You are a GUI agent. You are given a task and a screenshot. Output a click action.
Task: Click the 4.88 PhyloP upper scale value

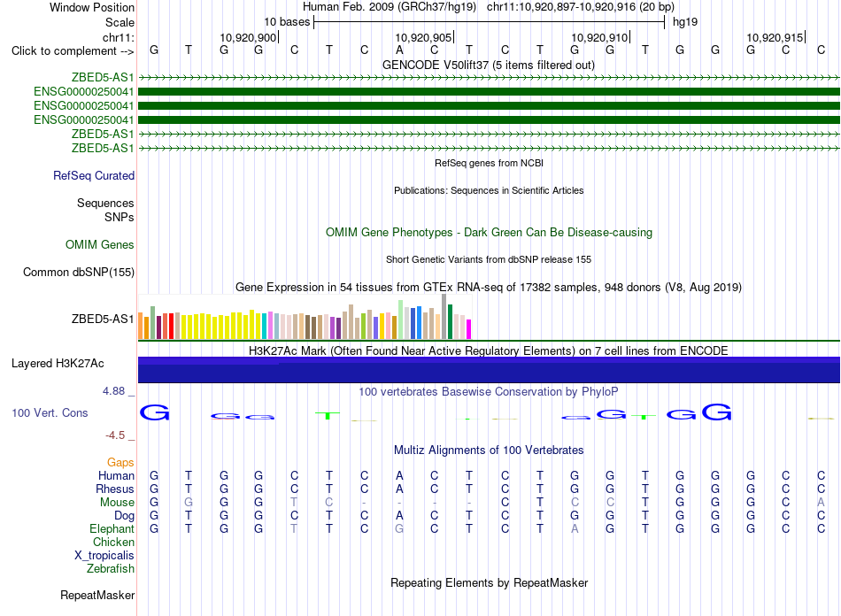[x=113, y=391]
